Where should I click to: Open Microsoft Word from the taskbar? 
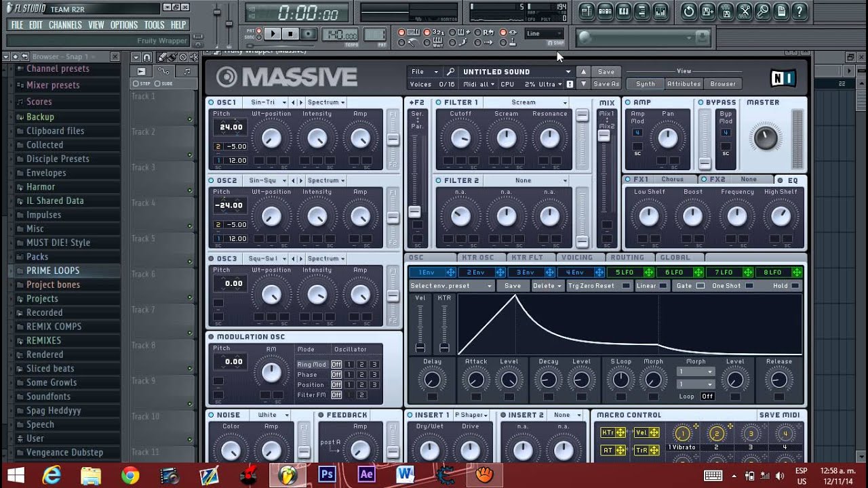point(406,474)
